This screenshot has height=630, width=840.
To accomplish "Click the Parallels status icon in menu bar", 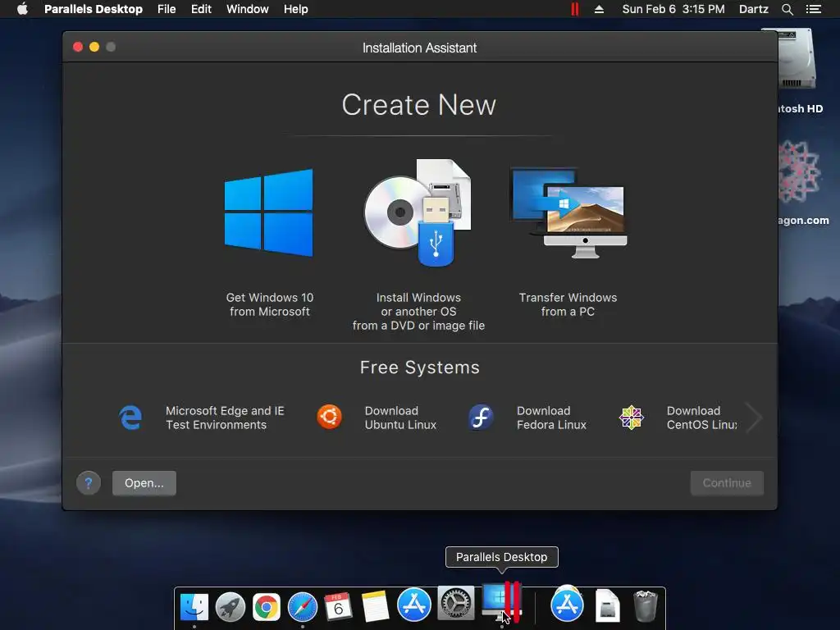I will pyautogui.click(x=575, y=9).
